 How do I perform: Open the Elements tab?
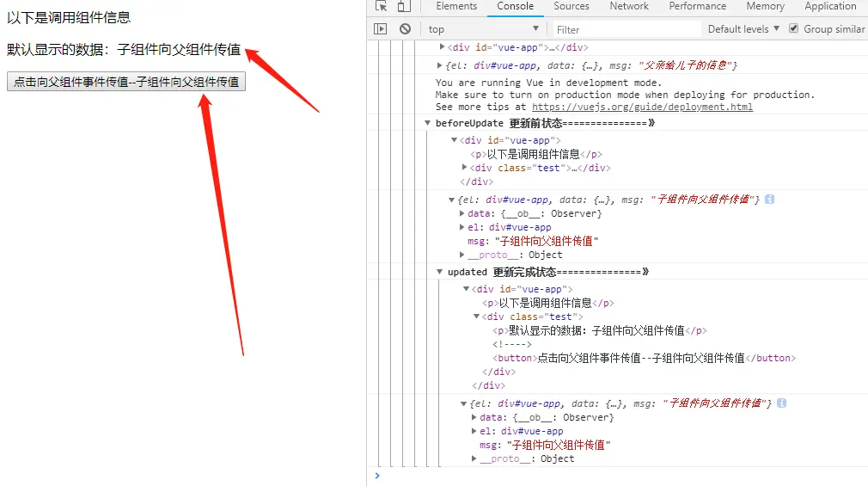(456, 6)
